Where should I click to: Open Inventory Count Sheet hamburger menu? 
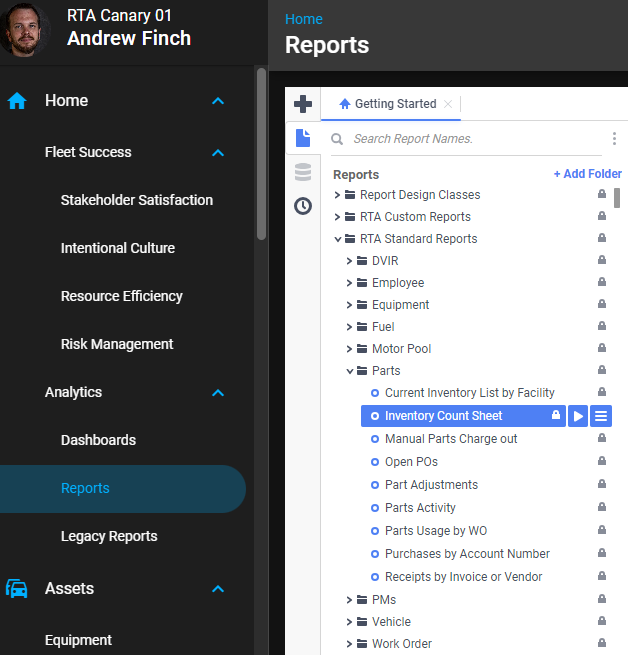[600, 416]
